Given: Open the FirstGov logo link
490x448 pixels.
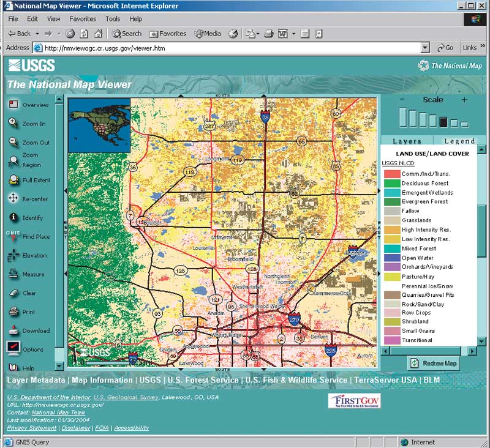Looking at the screenshot, I should [x=355, y=400].
